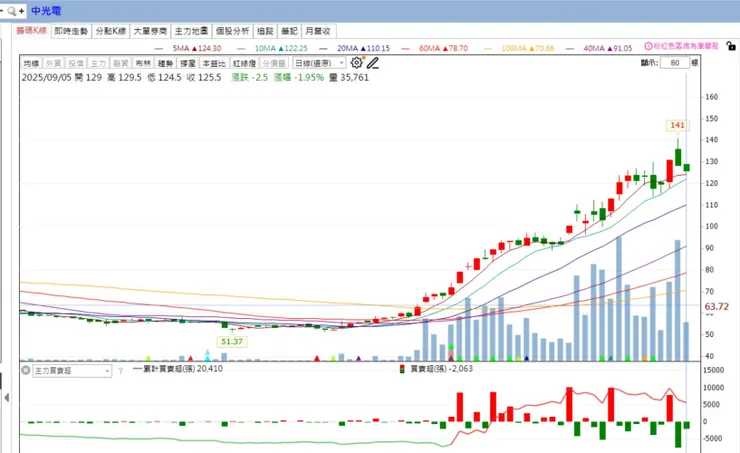Viewport: 740px width, 453px height.
Task: Click the 10MA legend line swatch
Action: tap(241, 49)
